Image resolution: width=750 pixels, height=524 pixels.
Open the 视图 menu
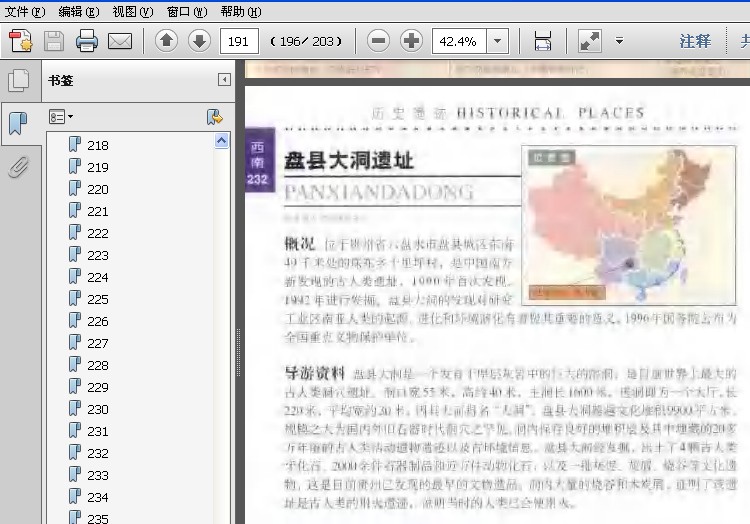pyautogui.click(x=133, y=11)
